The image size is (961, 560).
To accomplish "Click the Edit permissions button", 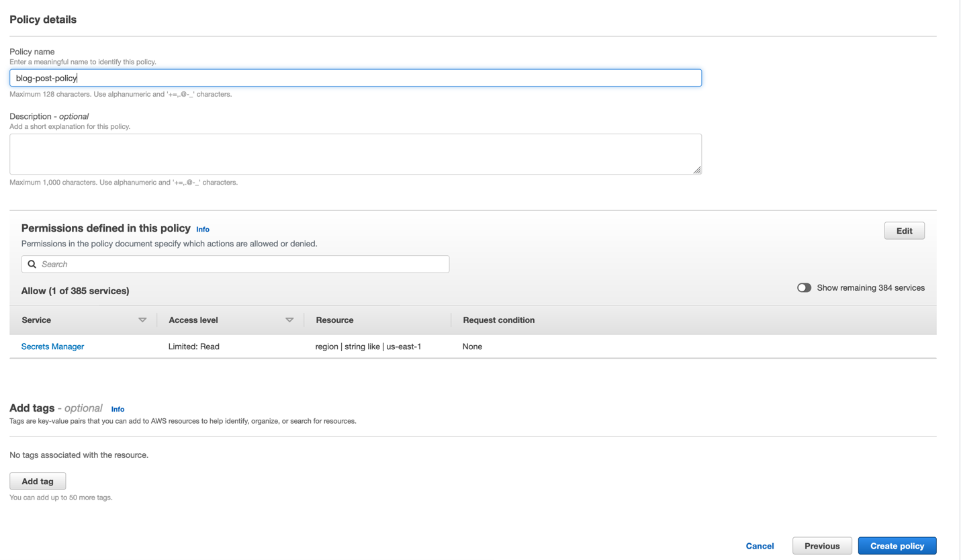I will click(x=904, y=231).
